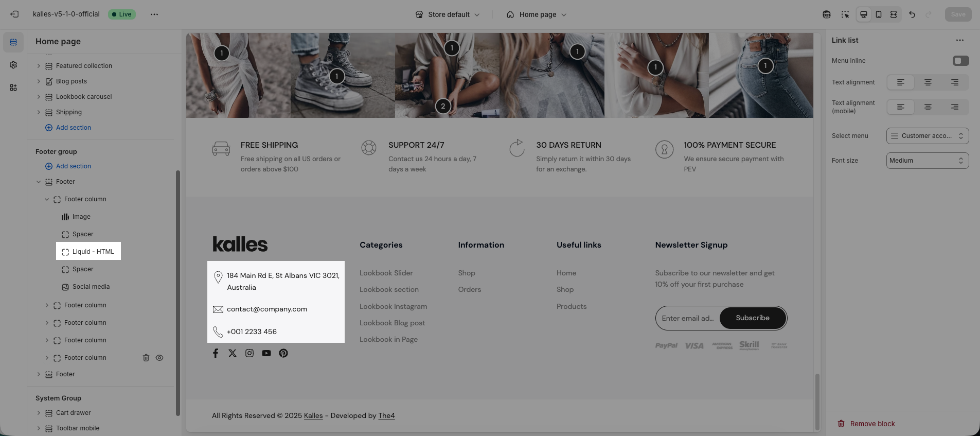Image resolution: width=980 pixels, height=436 pixels.
Task: Open the Link list more options
Action: tap(959, 40)
